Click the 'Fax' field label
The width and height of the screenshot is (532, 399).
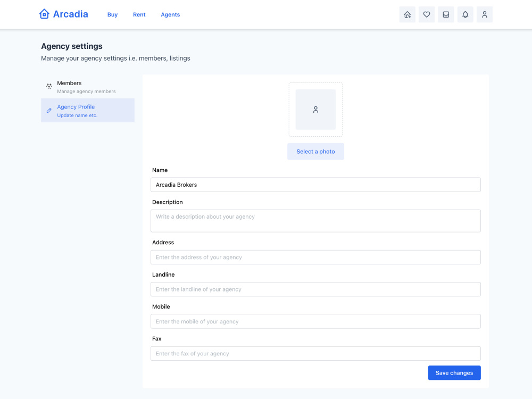coord(157,338)
